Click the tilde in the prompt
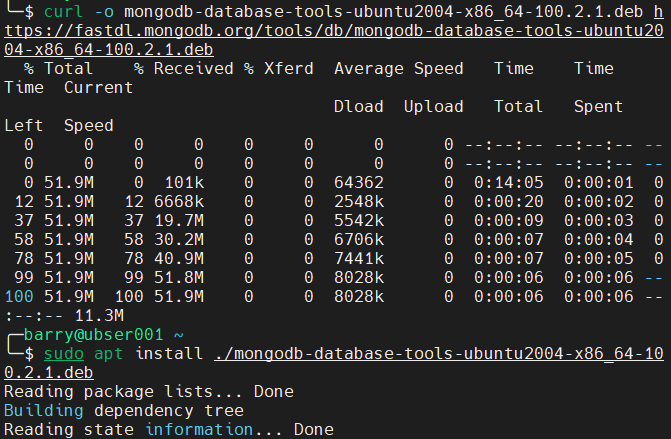The image size is (671, 439). click(x=178, y=335)
